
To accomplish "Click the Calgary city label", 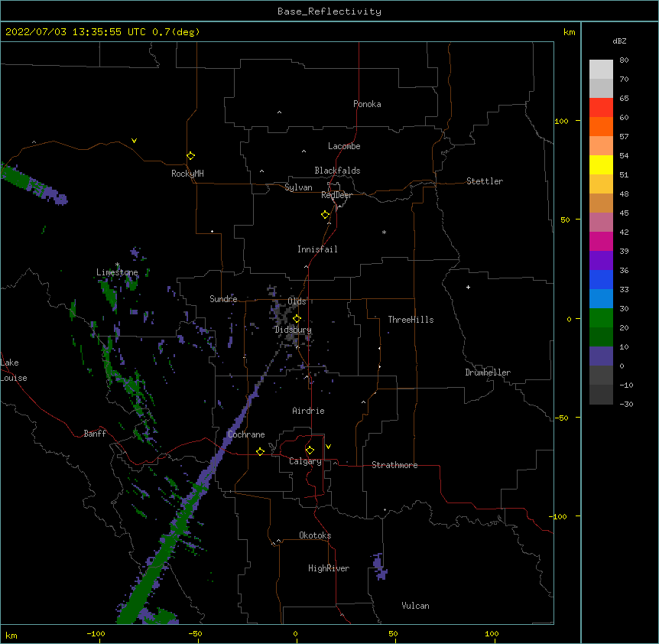I will [x=305, y=461].
